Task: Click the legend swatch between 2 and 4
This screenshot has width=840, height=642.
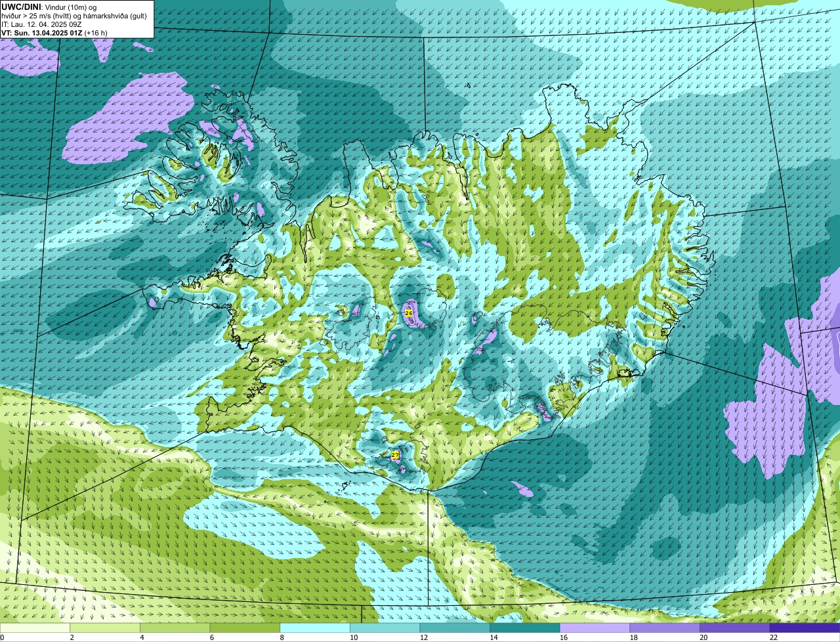Action: tap(104, 628)
